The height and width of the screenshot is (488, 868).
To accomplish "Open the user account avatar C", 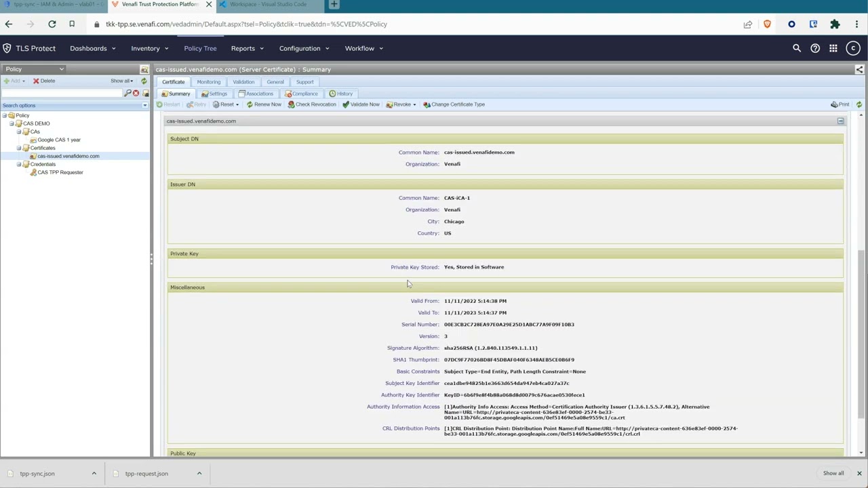I will tap(853, 48).
